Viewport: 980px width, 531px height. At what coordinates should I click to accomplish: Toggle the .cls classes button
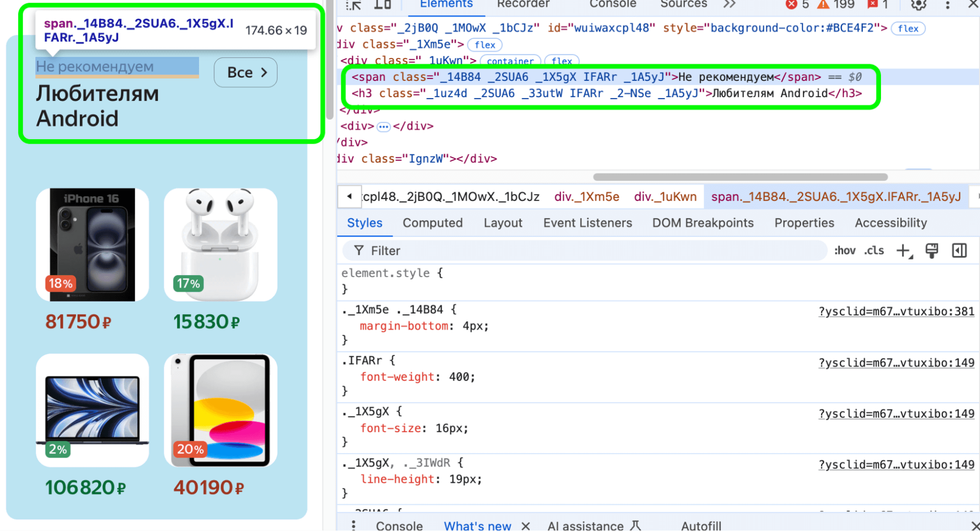click(874, 251)
